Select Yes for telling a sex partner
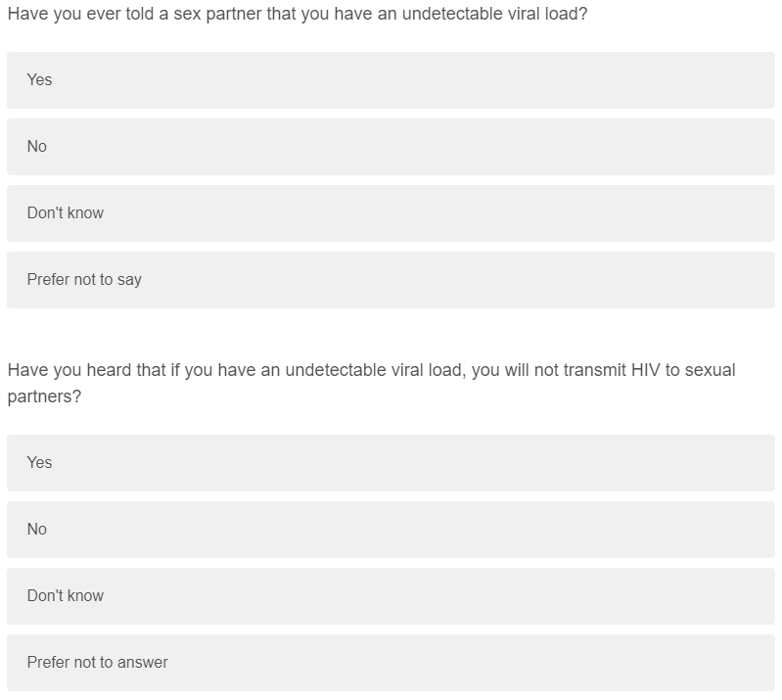Screen dimensions: 782x700 click(391, 80)
